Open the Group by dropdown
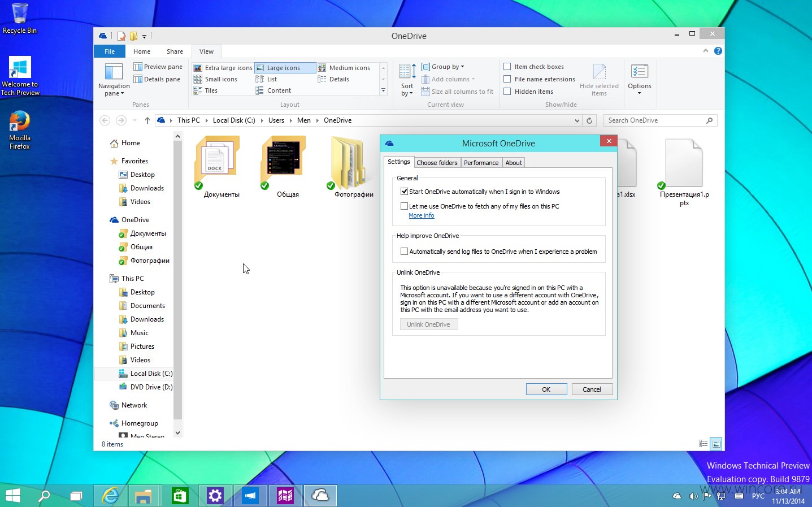Screen dimensions: 812x507 443,67
